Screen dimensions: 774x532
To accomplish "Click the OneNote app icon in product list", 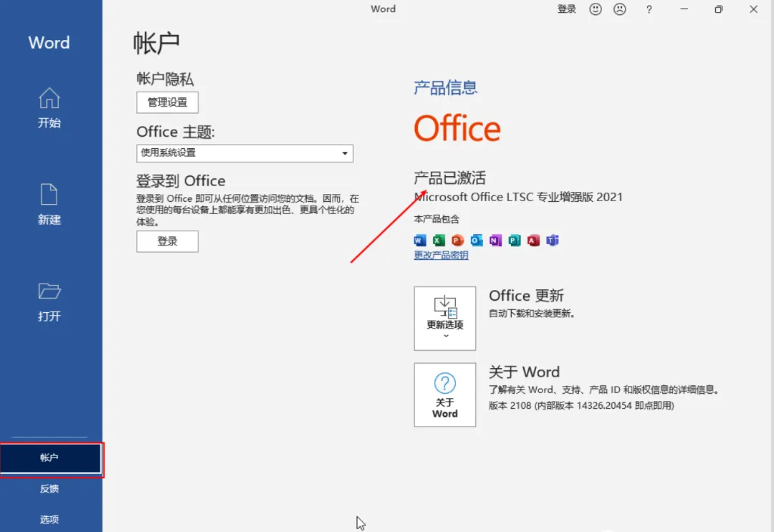I will (x=495, y=240).
